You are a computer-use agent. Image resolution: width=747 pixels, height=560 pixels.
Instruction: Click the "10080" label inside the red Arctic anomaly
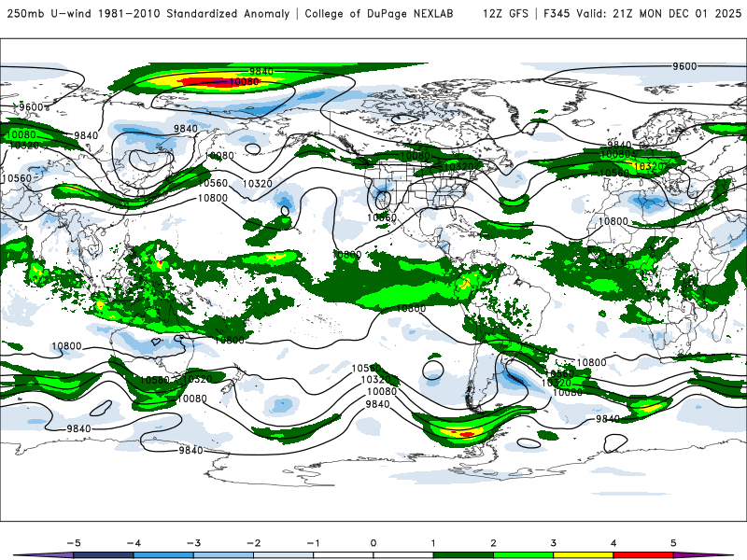pos(244,82)
